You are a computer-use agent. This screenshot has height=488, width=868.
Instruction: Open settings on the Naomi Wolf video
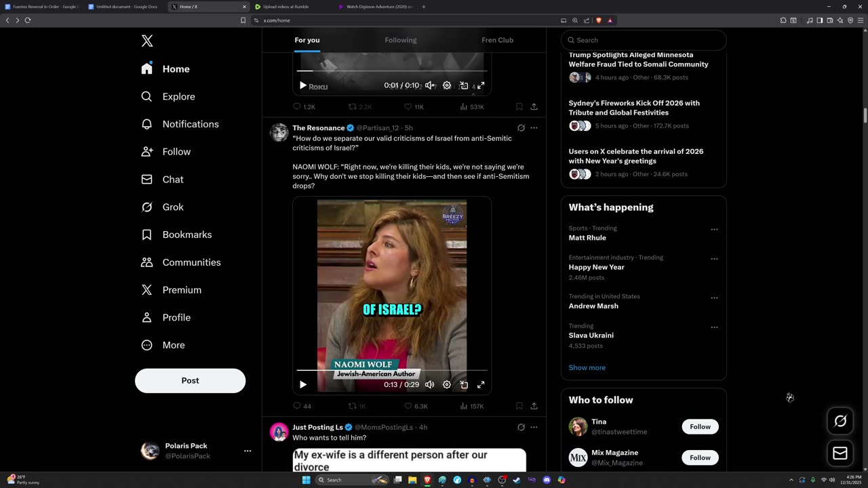click(x=447, y=384)
